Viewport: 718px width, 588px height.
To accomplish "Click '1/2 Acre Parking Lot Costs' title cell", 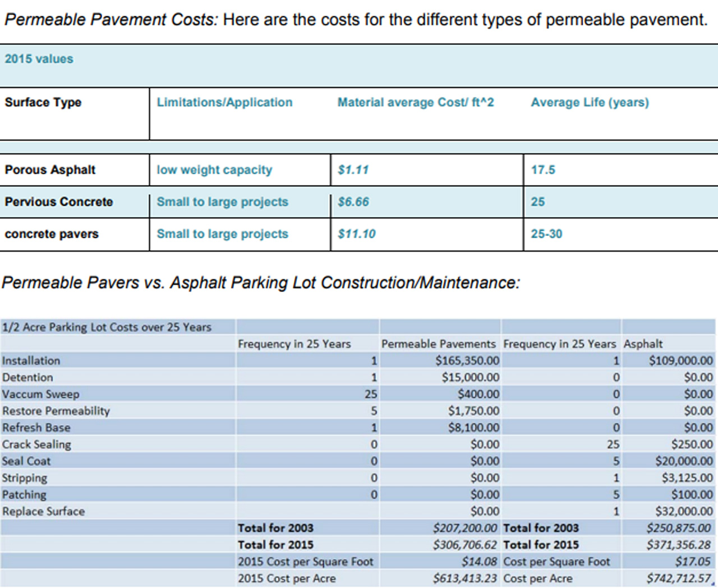I will pos(107,327).
